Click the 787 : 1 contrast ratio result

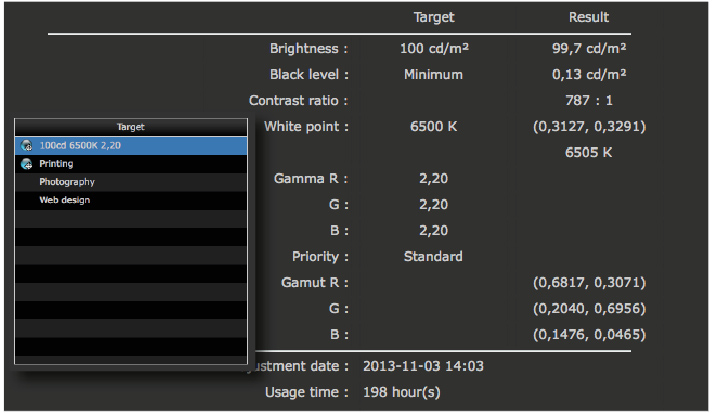click(589, 100)
